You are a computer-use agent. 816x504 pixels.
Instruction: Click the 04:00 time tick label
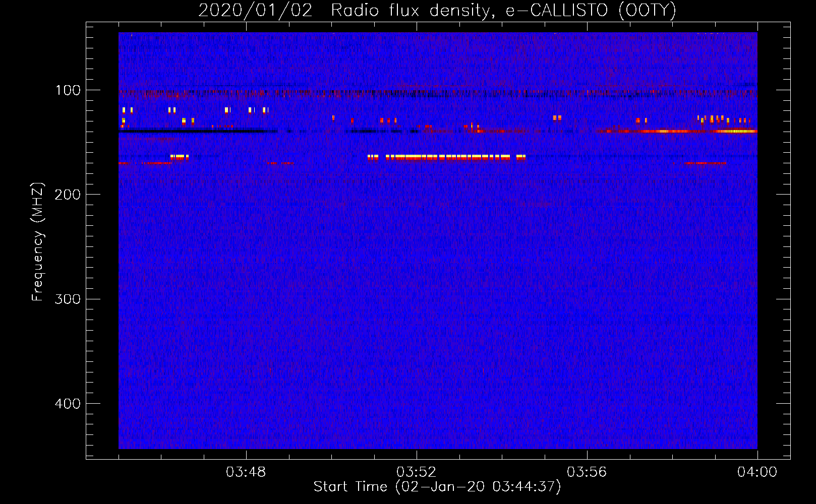pos(757,472)
